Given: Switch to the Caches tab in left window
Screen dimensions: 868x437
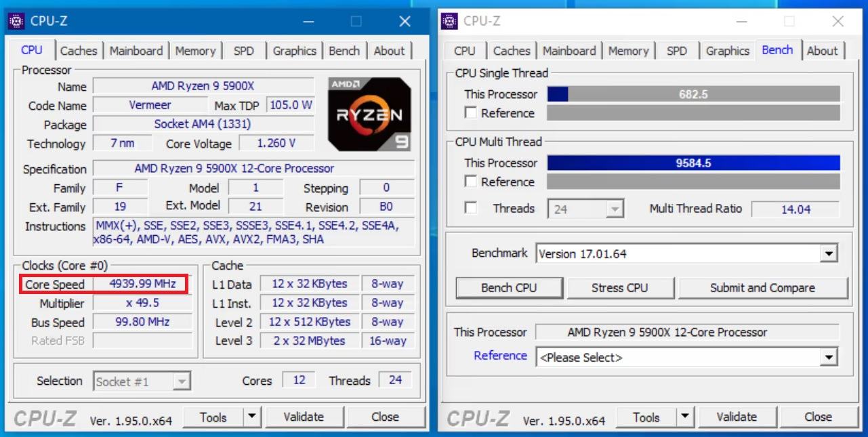Looking at the screenshot, I should (79, 51).
